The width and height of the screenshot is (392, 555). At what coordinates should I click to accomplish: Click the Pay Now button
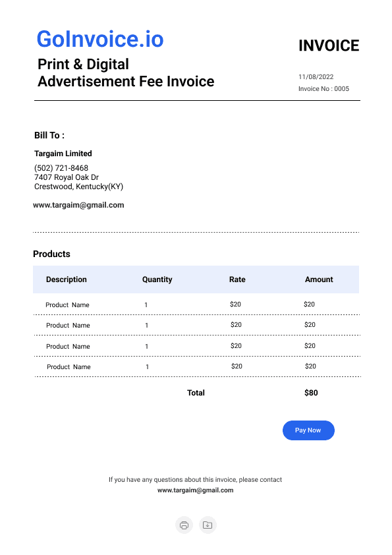tap(308, 430)
